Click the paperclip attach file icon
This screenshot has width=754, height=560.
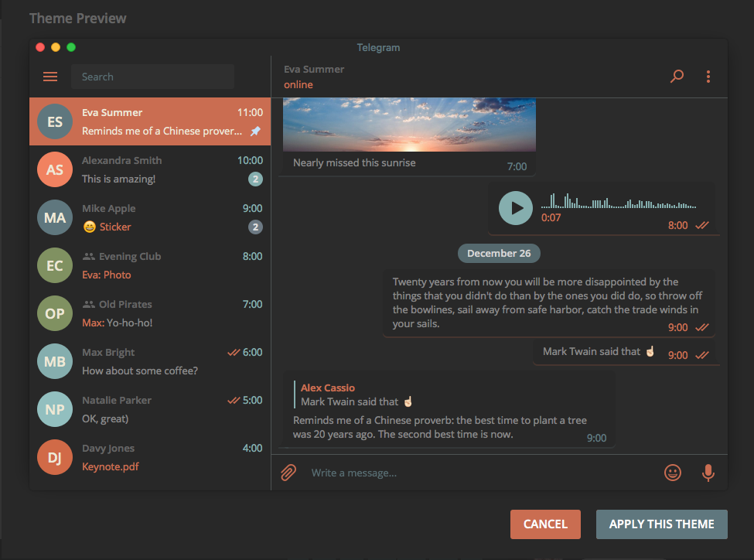click(288, 473)
